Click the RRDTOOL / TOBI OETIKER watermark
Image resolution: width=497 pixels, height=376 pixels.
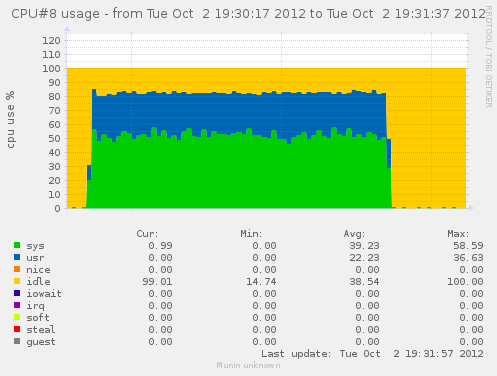click(x=489, y=57)
